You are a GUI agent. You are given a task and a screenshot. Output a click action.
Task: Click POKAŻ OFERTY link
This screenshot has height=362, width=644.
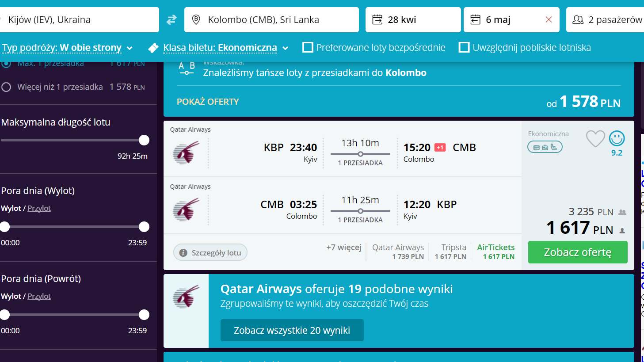tap(208, 102)
